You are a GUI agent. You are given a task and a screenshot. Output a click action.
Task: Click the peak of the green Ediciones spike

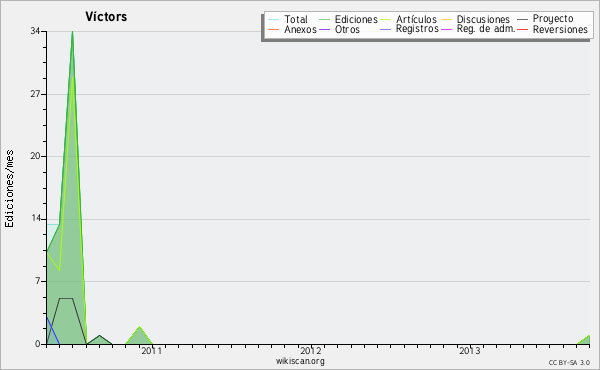click(72, 32)
